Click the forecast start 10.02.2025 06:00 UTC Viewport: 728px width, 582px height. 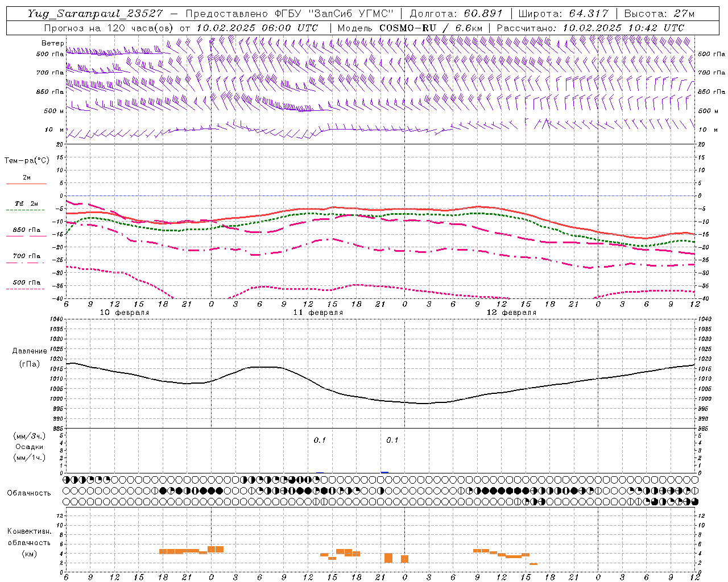257,28
